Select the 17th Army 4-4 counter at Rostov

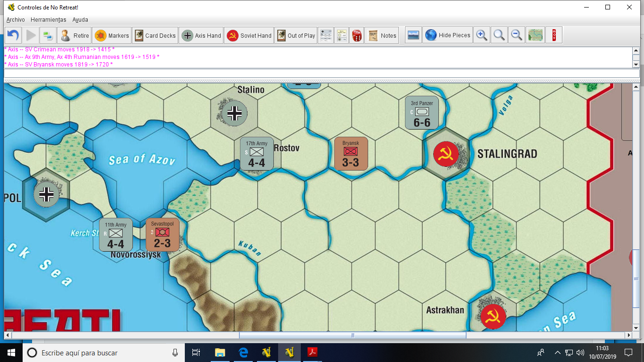coord(257,154)
